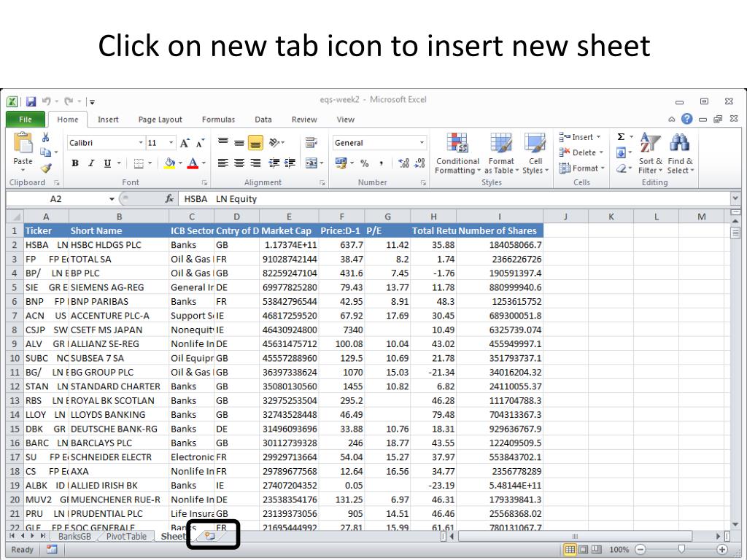
Task: Switch to the Data tab
Action: [x=263, y=120]
